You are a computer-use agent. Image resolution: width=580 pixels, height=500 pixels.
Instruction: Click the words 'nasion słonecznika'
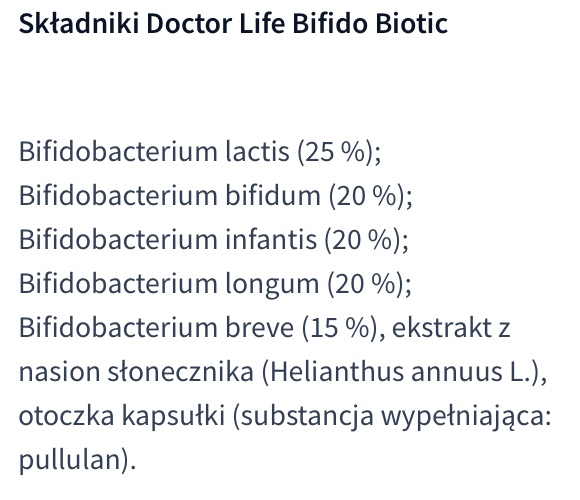point(136,372)
